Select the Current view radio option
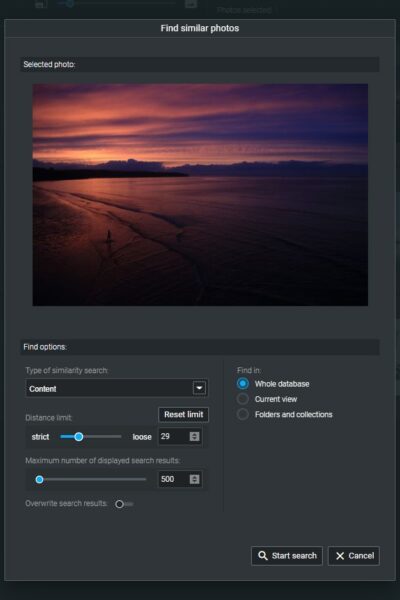The image size is (400, 600). coord(242,399)
